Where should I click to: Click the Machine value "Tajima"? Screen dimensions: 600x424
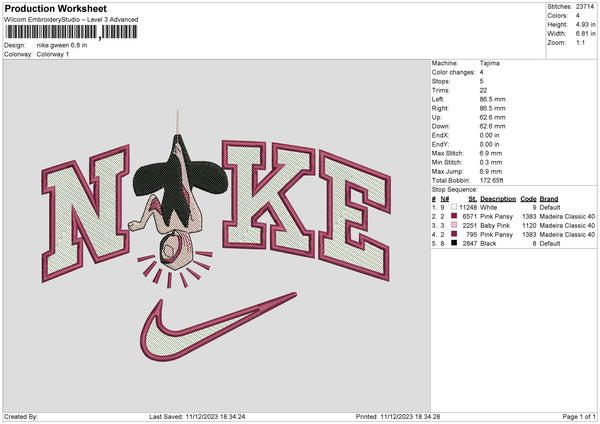[x=489, y=63]
